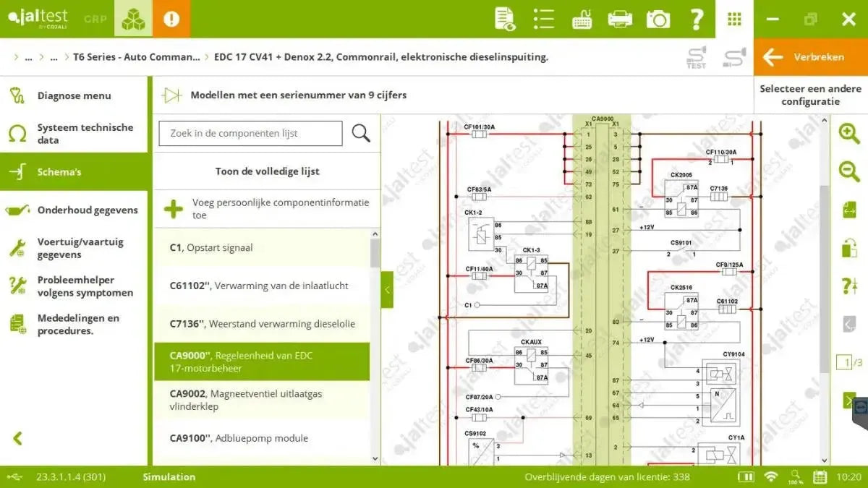Open the print function

620,20
